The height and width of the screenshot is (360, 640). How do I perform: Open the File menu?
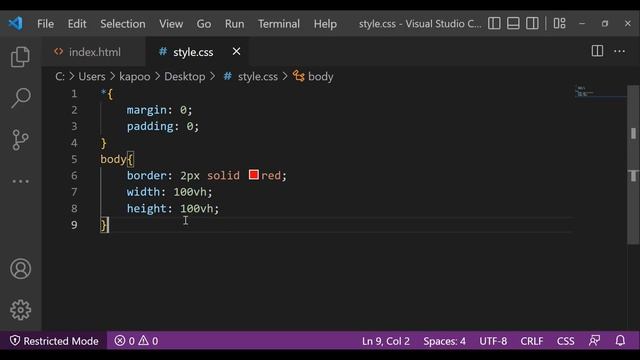coord(45,24)
